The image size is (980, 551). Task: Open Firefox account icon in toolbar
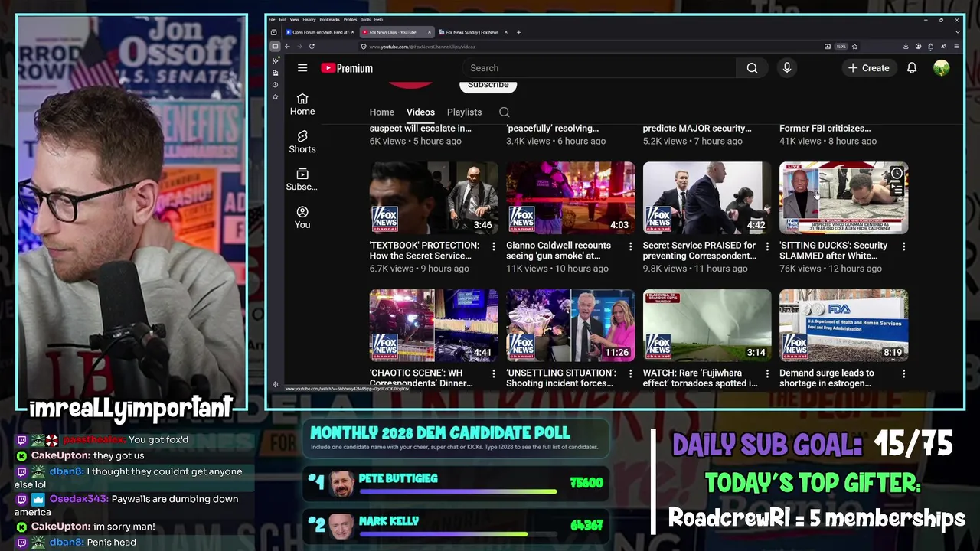point(918,47)
